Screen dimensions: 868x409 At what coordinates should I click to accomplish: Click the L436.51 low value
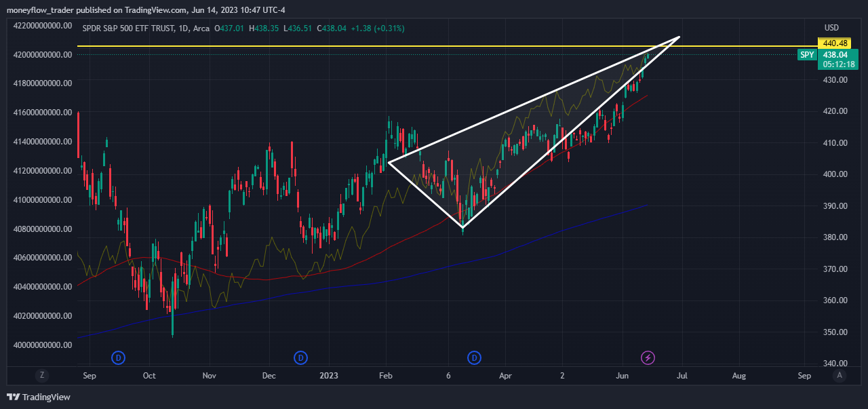tap(297, 29)
